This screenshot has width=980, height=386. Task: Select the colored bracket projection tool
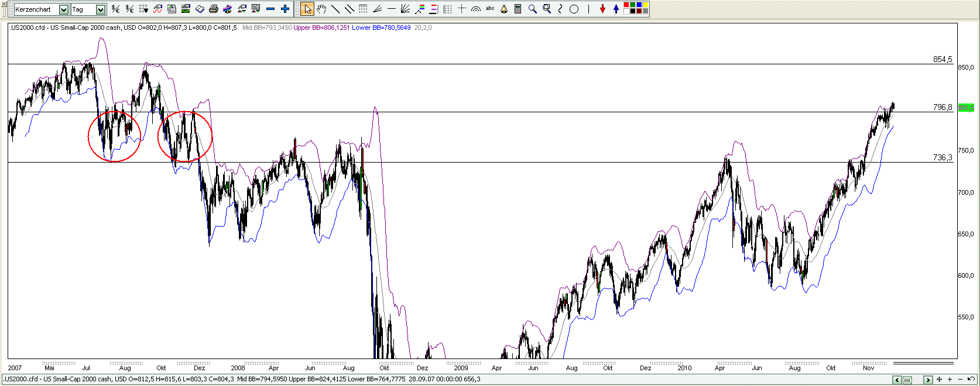coord(434,9)
